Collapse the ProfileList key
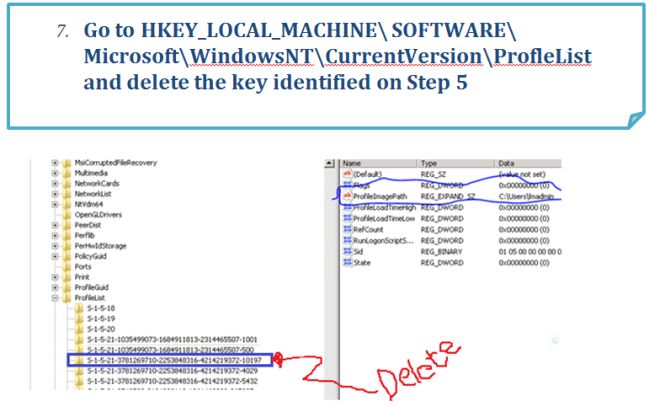This screenshot has width=650, height=407. tap(55, 298)
